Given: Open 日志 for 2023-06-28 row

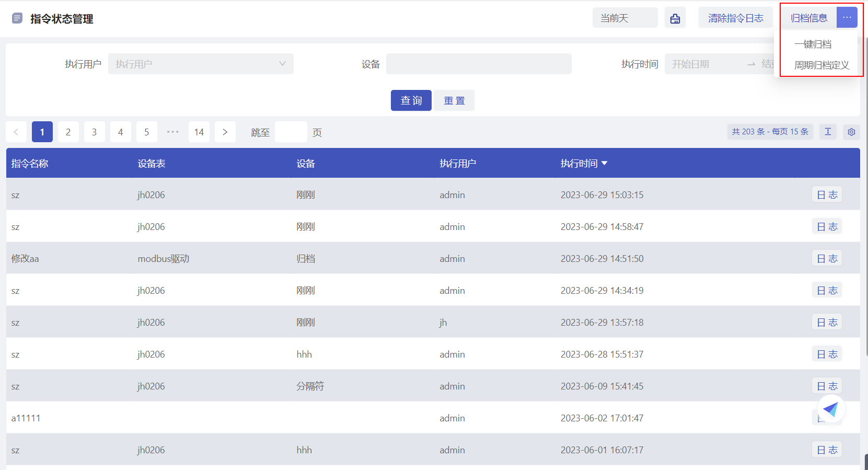Looking at the screenshot, I should click(827, 354).
